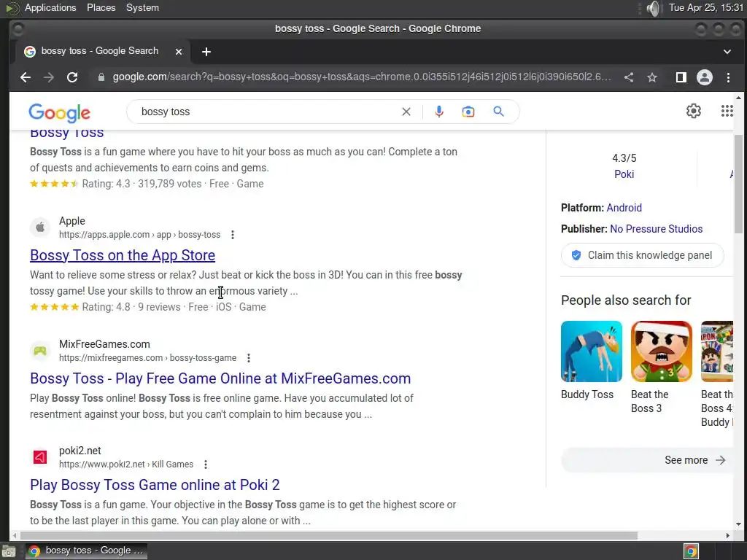
Task: Close the bossy toss tab
Action: point(179,52)
